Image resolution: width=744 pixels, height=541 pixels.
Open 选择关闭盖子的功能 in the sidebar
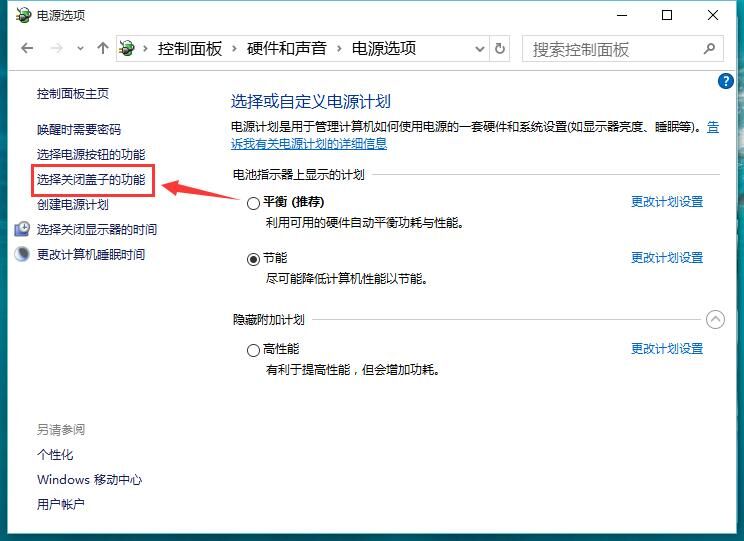click(91, 180)
